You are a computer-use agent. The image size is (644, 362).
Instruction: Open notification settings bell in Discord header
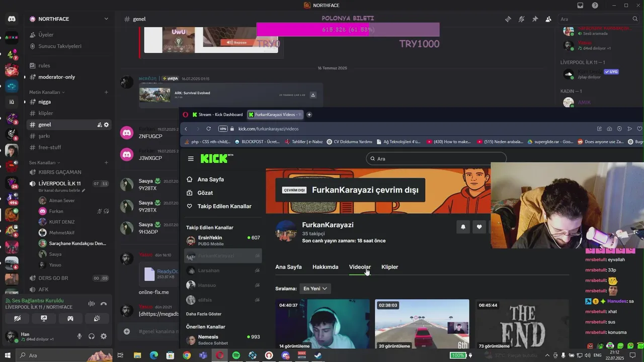coord(521,19)
